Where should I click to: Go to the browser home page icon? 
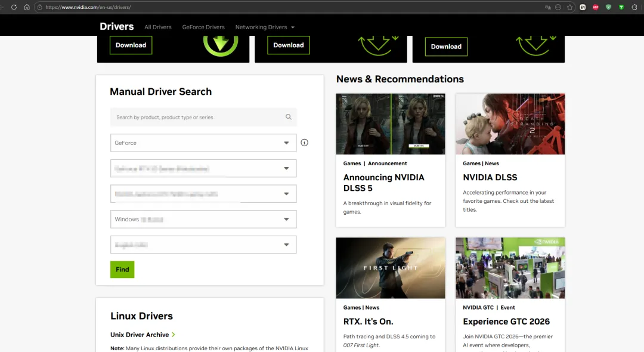[27, 7]
